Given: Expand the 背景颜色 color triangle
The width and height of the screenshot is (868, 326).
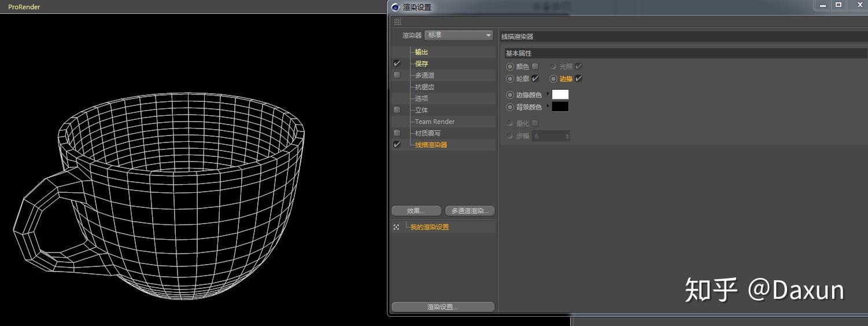Looking at the screenshot, I should coord(548,106).
